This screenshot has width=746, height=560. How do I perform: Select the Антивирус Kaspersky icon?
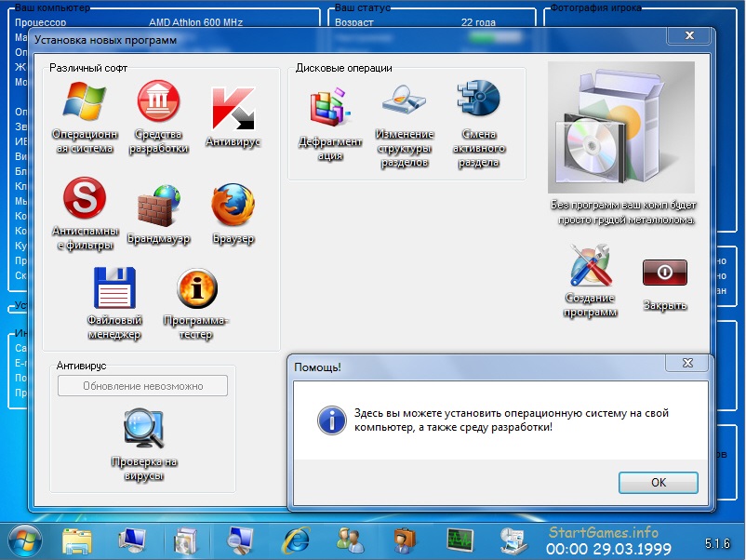pyautogui.click(x=233, y=109)
